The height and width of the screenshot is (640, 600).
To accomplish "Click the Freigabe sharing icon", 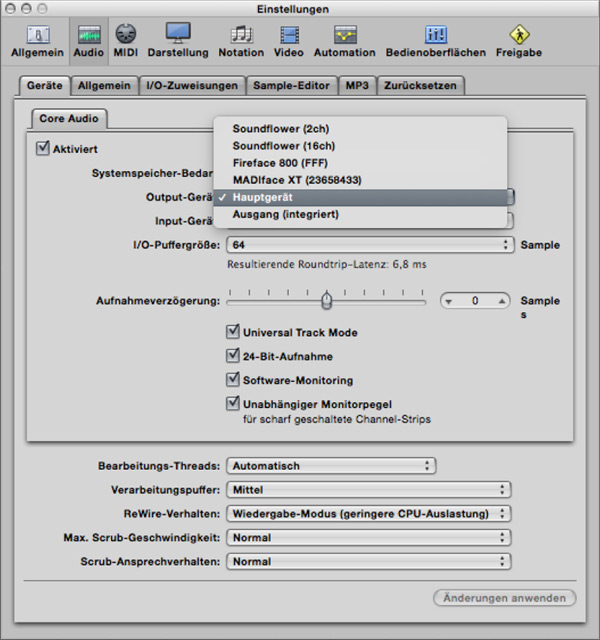I will pyautogui.click(x=520, y=39).
